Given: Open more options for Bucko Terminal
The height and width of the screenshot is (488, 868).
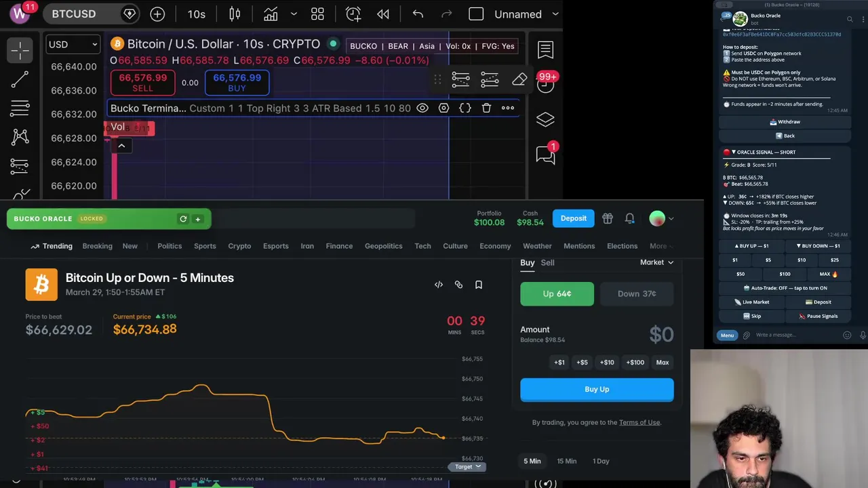Looking at the screenshot, I should tap(508, 108).
